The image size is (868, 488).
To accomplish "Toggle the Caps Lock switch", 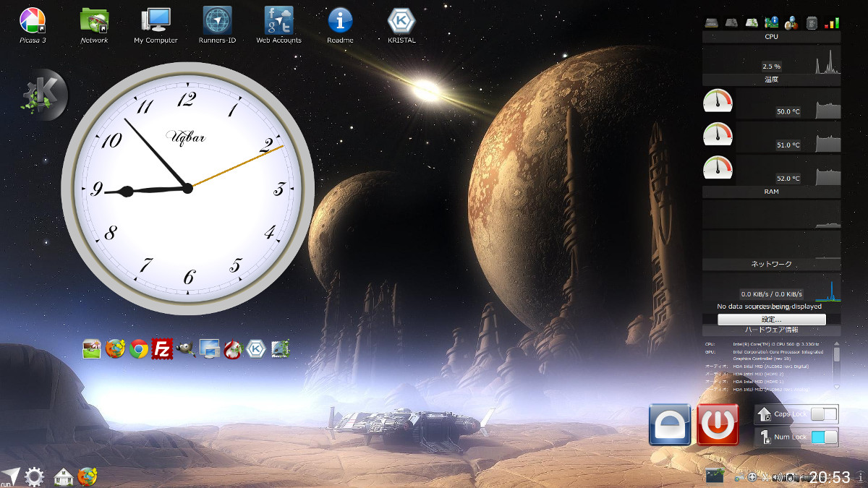I will click(x=825, y=414).
